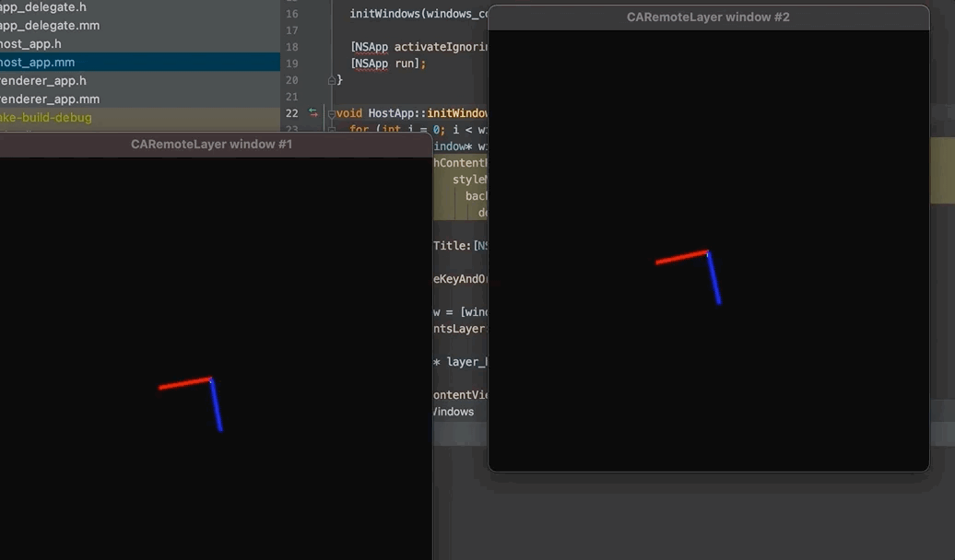Click the 'void HostApp::initWindow' function declaration
Viewport: 955px width, 560px height.
click(412, 113)
